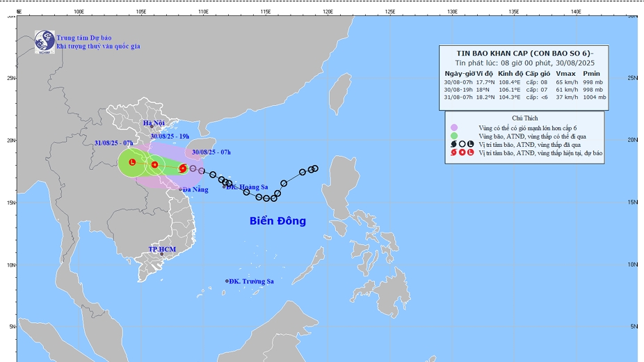This screenshot has width=644, height=362.
Task: Click the easternmost past-track circle near the Philippines
Action: click(x=315, y=168)
